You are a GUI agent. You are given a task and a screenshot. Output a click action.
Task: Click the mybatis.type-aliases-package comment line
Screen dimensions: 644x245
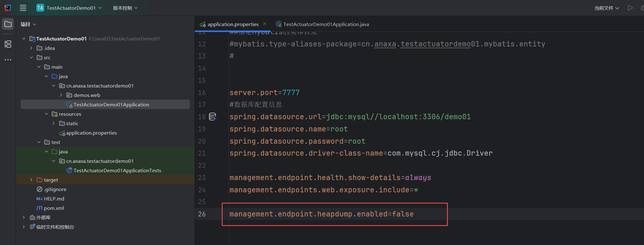[x=387, y=44]
